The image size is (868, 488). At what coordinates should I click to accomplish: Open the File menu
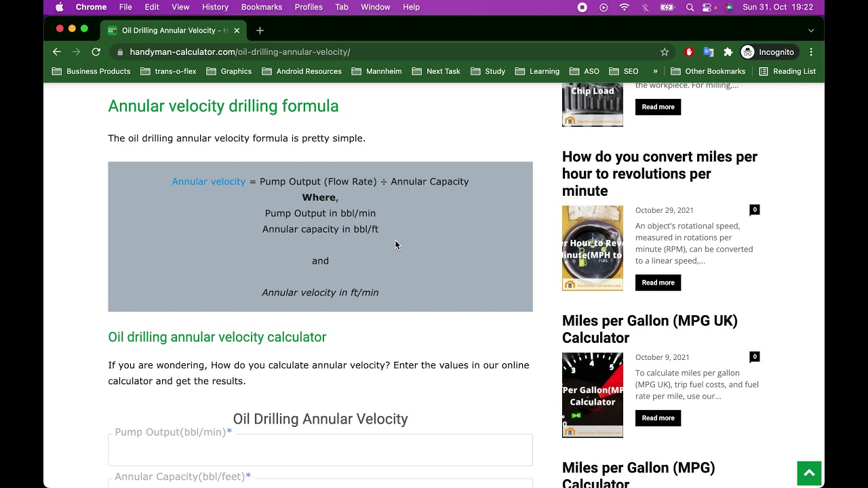pos(125,7)
